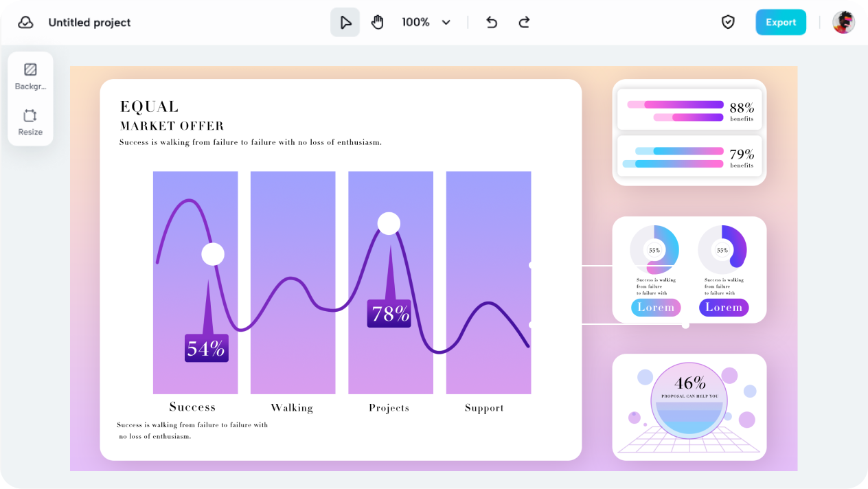Activate the hand pan tool
The image size is (868, 489).
click(x=378, y=23)
